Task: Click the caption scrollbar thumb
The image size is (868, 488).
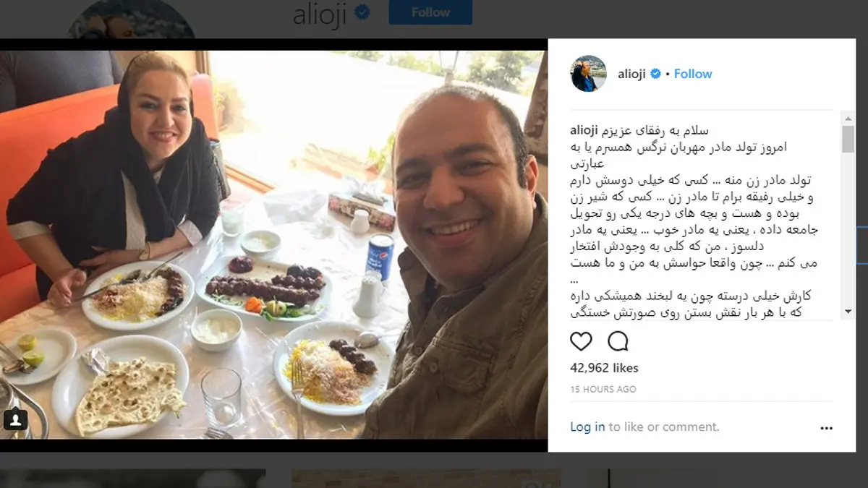Action: [848, 140]
